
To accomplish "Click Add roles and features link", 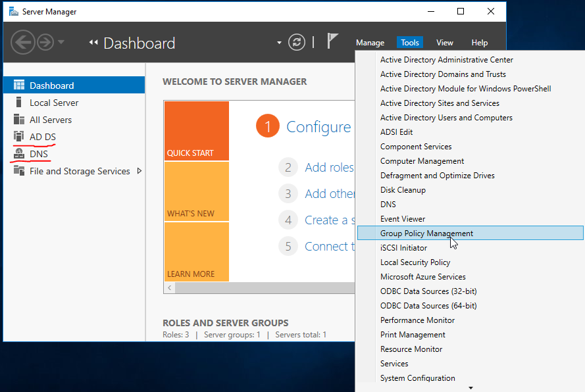I will point(330,168).
